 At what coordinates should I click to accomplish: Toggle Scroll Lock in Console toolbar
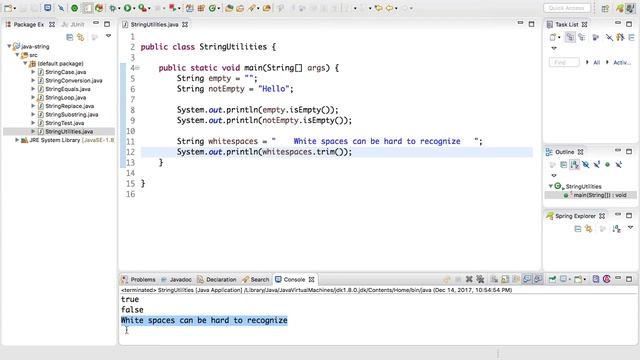coord(505,279)
